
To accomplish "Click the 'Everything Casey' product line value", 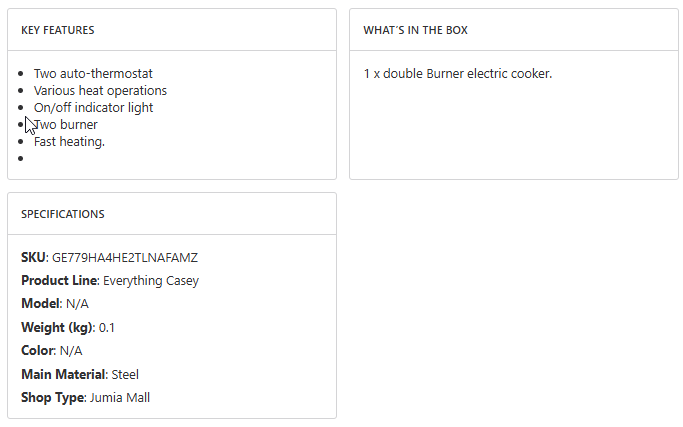I will coord(151,280).
